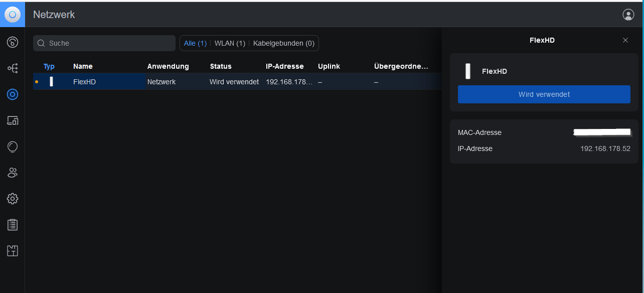644x293 pixels.
Task: Click the Netzwerk page title
Action: (x=54, y=15)
